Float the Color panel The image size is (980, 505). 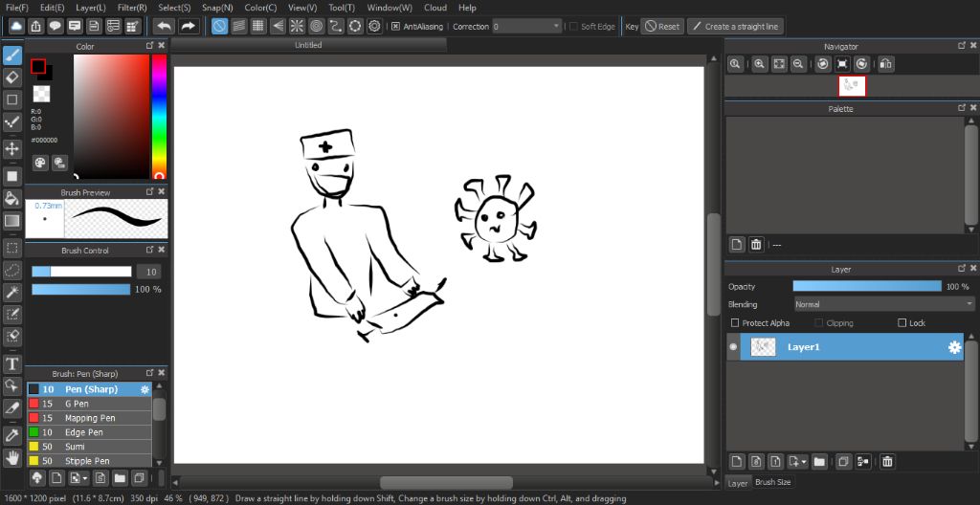150,46
